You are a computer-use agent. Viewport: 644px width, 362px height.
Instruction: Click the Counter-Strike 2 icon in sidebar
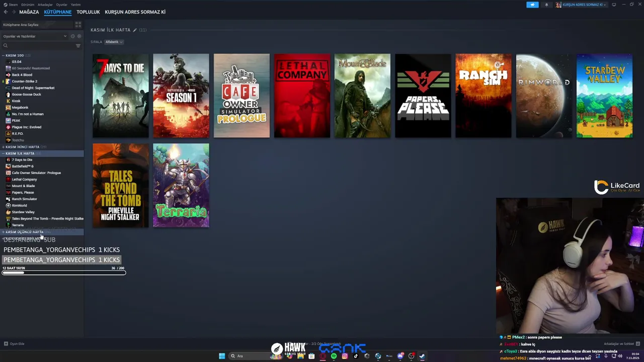(8, 81)
